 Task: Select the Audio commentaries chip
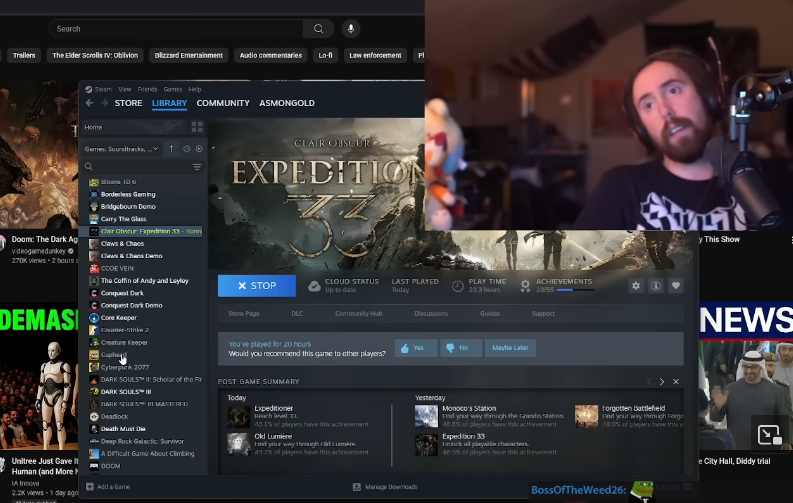[x=271, y=56]
